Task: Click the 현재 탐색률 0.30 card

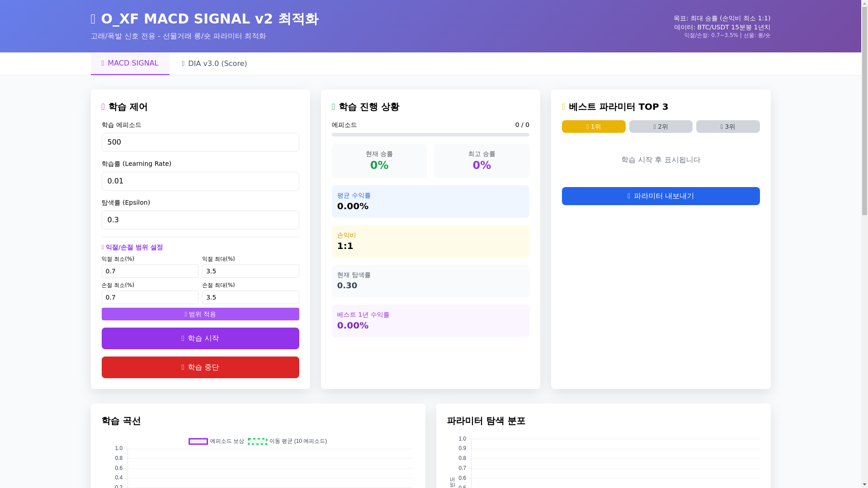Action: tap(430, 281)
